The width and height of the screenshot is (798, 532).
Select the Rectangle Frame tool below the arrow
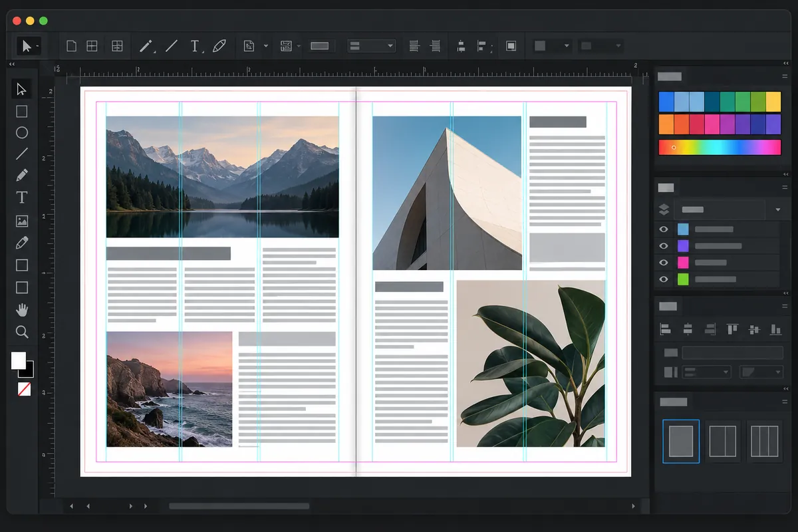22,111
